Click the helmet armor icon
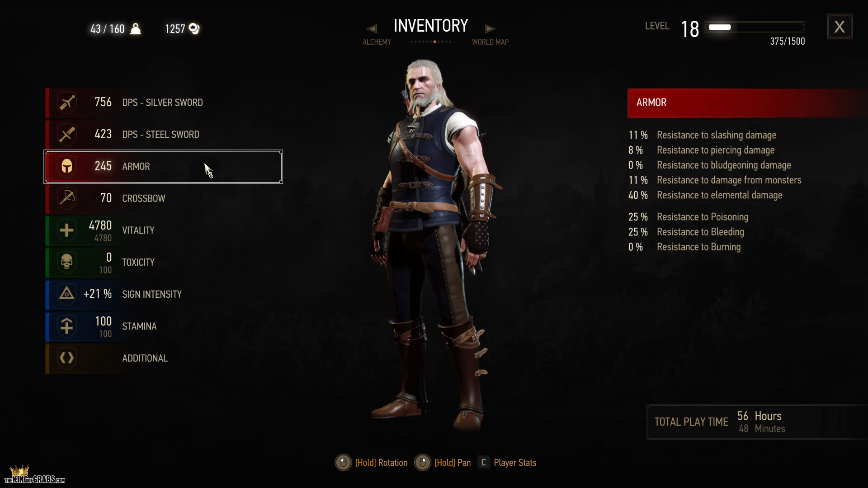The image size is (868, 488). [67, 166]
